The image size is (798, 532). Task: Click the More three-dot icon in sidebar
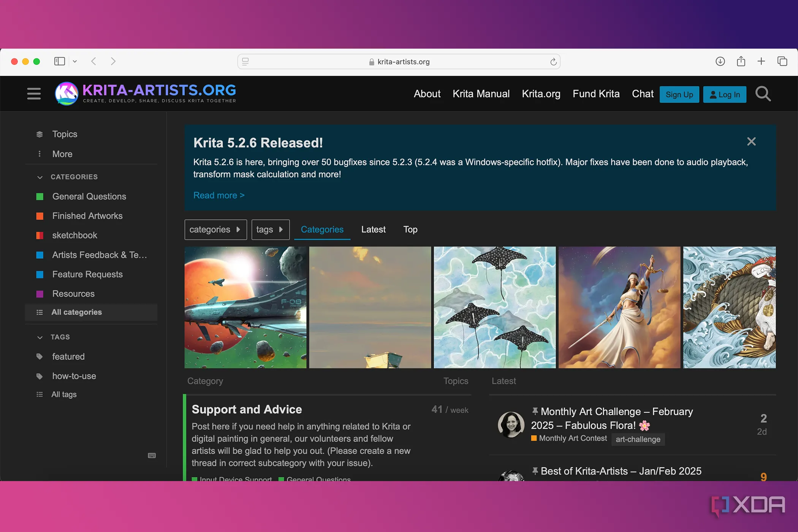[40, 154]
